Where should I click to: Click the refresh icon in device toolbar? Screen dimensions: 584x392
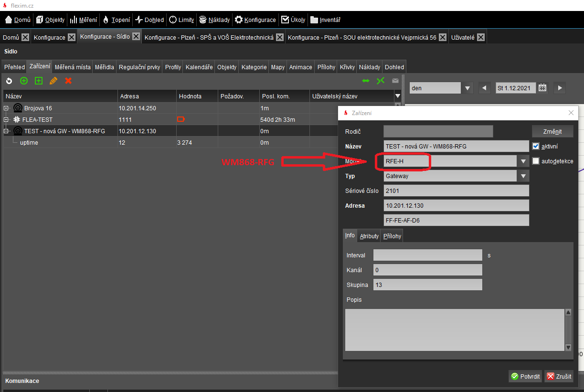(x=9, y=81)
